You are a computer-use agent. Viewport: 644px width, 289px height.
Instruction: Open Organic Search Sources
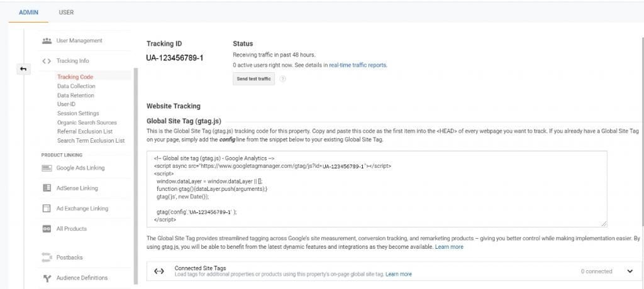87,123
